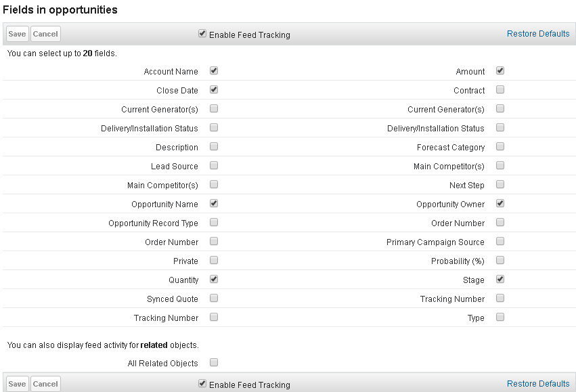576x392 pixels.
Task: Open Restore Defaults at the top right
Action: (538, 33)
